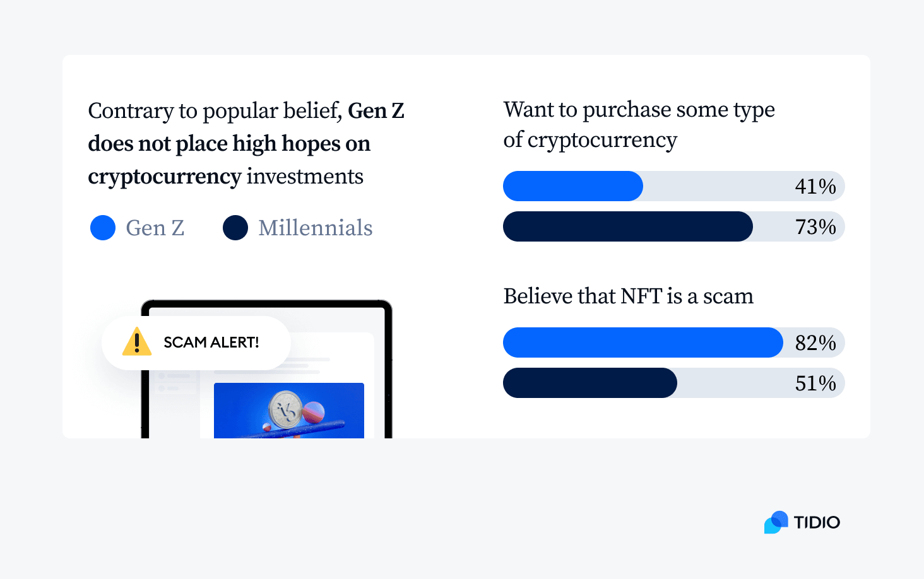Click the Tidio logo icon

pos(776,522)
